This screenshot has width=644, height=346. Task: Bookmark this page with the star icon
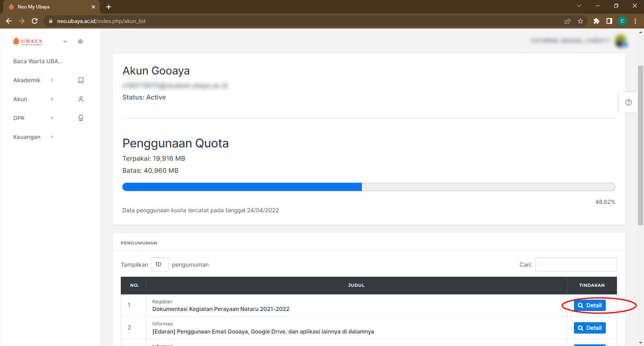pos(580,21)
